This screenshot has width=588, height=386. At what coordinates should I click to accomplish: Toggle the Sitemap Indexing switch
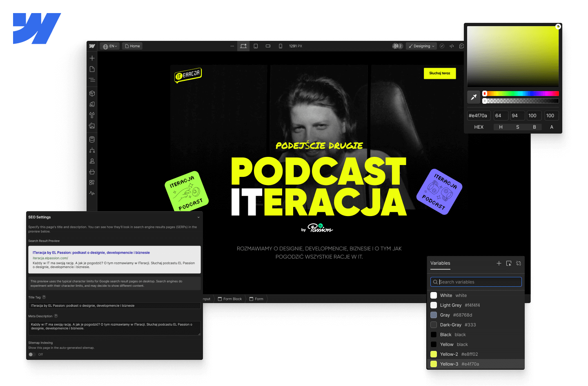point(32,355)
